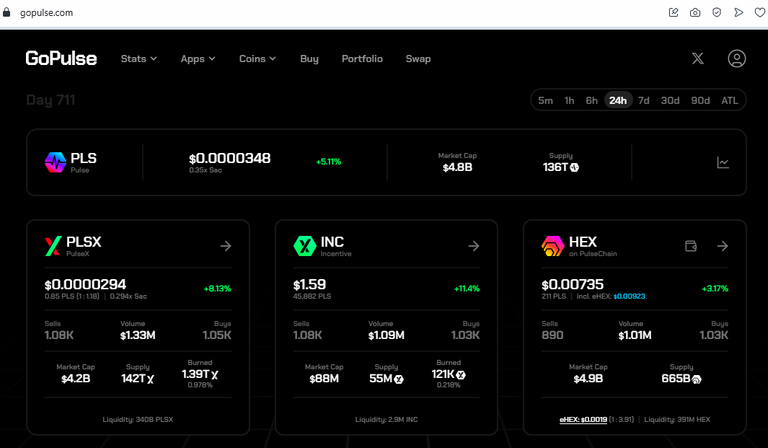Expand the Stats dropdown menu

pos(139,59)
